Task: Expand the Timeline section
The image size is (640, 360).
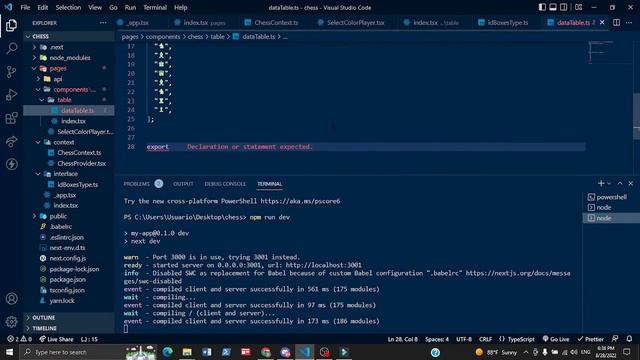Action: pos(69,328)
